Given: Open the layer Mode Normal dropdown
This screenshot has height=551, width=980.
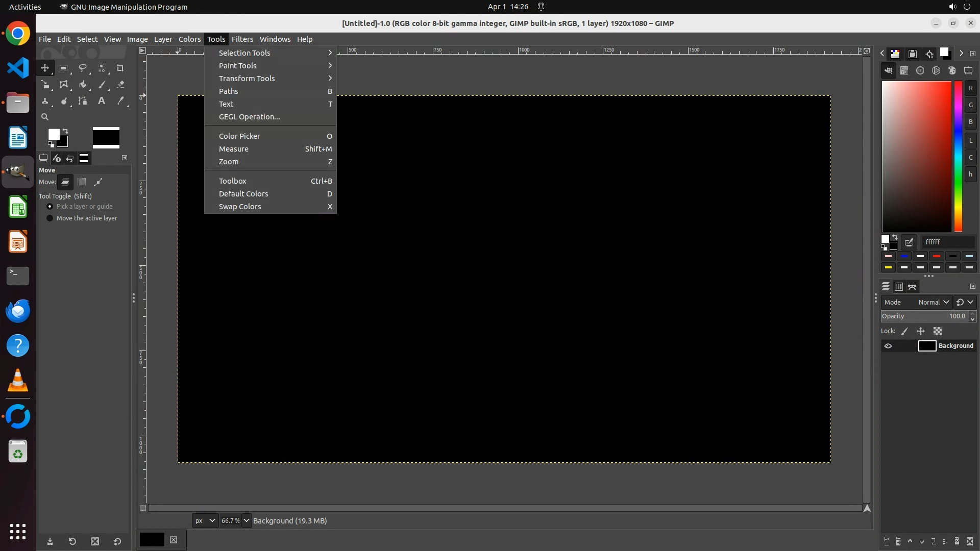Looking at the screenshot, I should 934,302.
